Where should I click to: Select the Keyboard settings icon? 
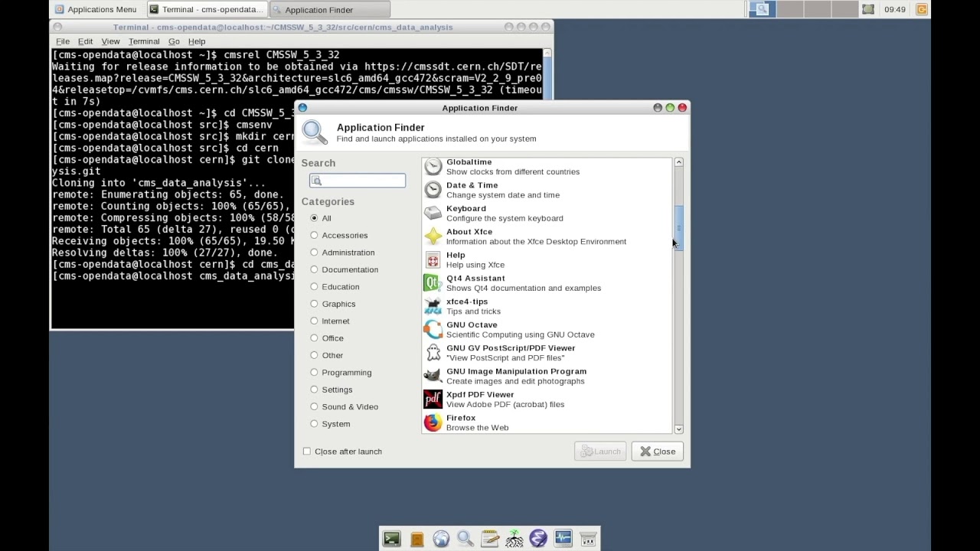[x=433, y=213]
